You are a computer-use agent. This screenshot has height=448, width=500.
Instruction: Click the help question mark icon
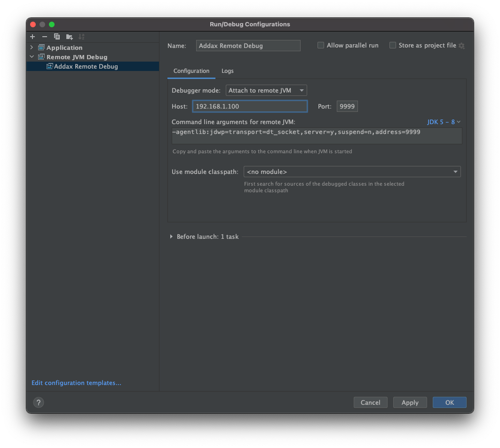point(38,402)
